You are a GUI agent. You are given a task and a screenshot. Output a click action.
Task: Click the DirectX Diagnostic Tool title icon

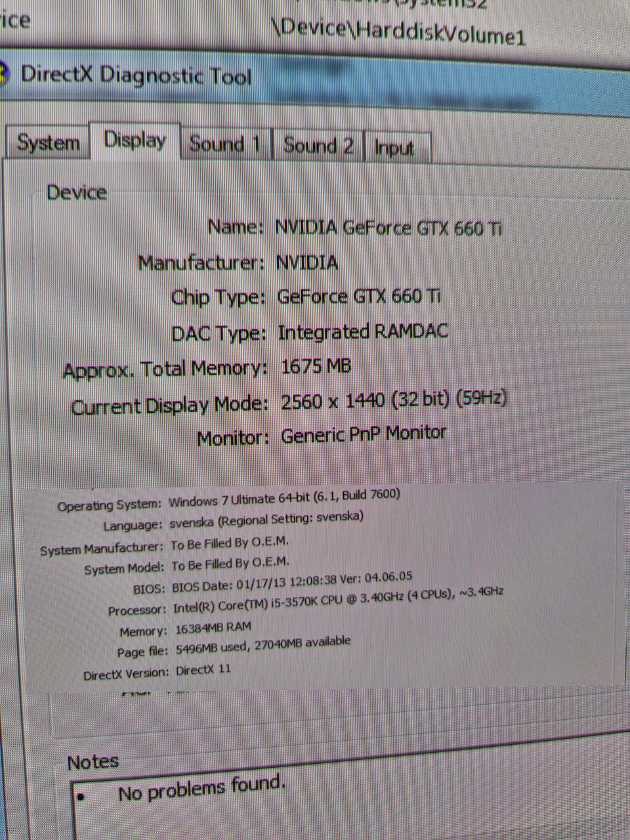tap(4, 73)
